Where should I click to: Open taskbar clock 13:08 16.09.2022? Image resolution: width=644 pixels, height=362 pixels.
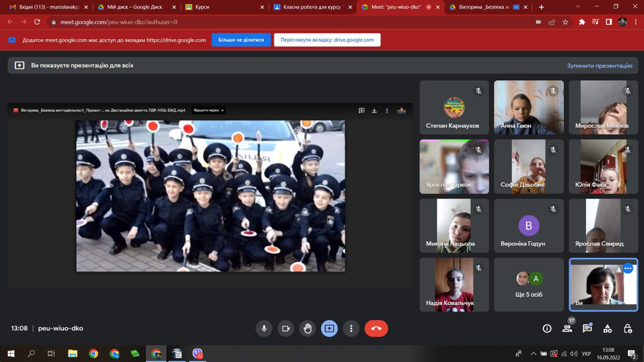click(x=608, y=354)
